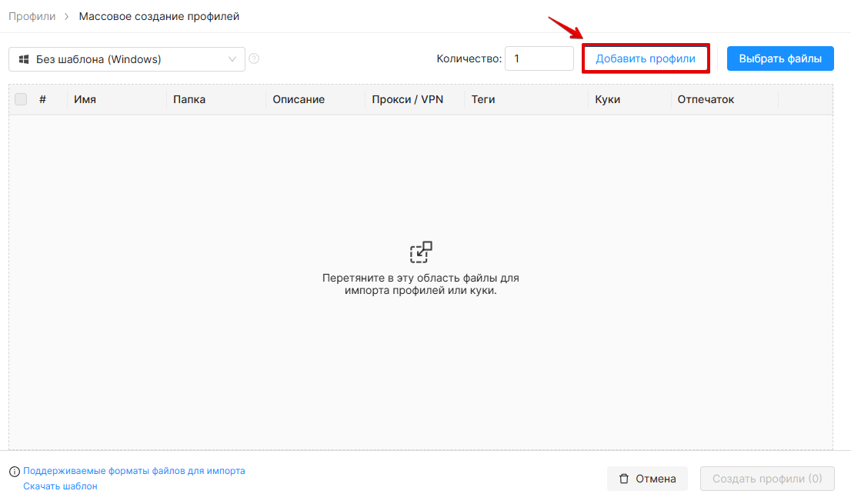
Task: Click the 'Описание' column header
Action: tap(299, 99)
